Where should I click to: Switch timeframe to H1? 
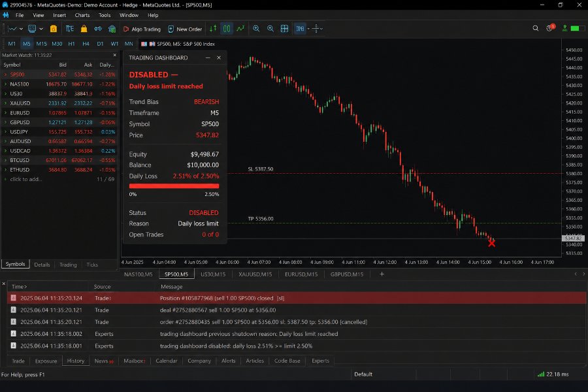click(71, 44)
